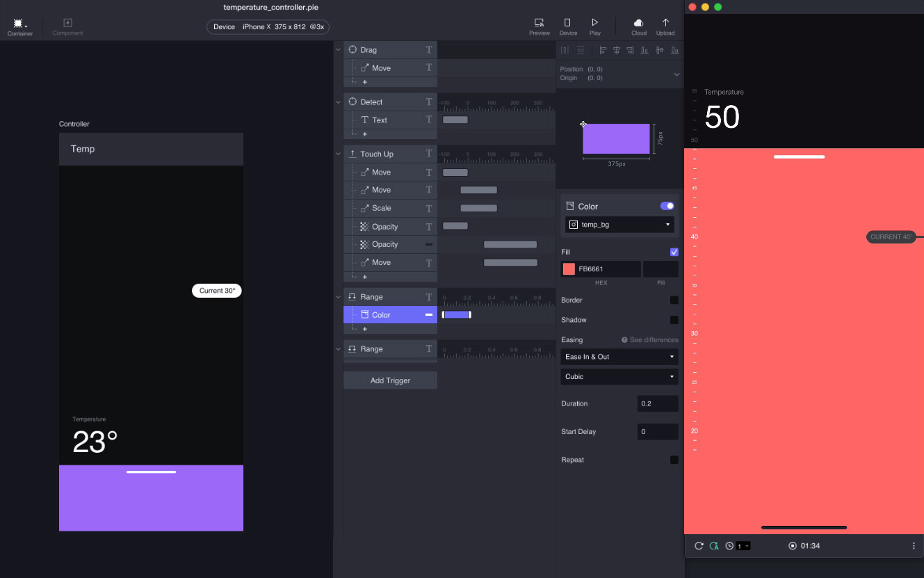924x578 pixels.
Task: Restart playback with the restart icon
Action: click(699, 546)
